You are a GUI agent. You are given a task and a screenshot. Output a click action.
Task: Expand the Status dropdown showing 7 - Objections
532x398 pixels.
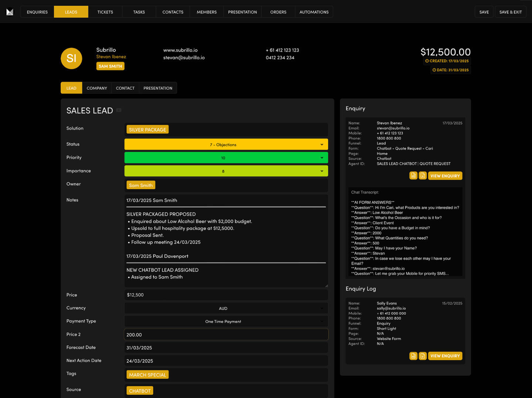click(x=226, y=144)
